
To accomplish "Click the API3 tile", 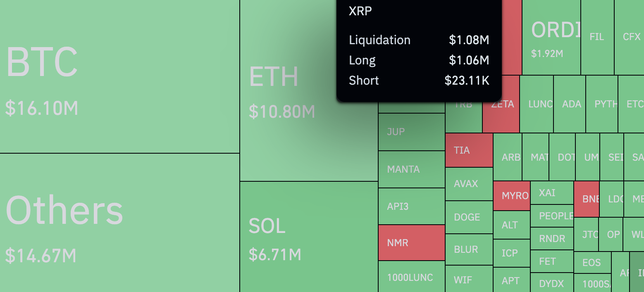I will [x=411, y=207].
